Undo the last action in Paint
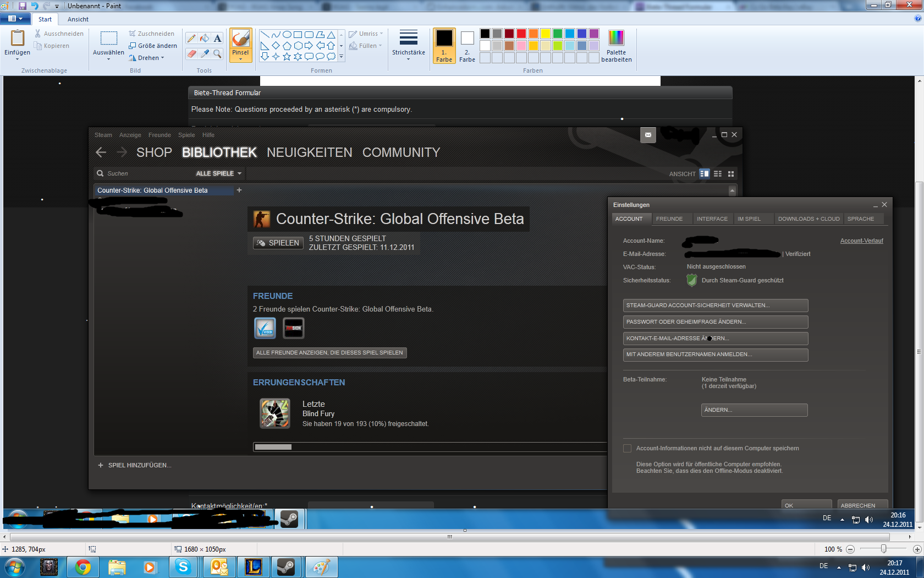The width and height of the screenshot is (924, 578). click(x=35, y=6)
